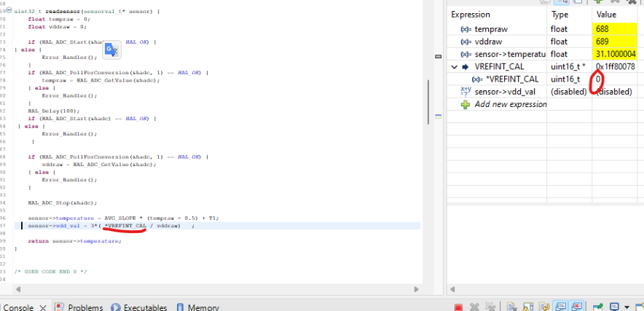This screenshot has height=311, width=644.
Task: Open the Memory tab
Action: (x=197, y=307)
